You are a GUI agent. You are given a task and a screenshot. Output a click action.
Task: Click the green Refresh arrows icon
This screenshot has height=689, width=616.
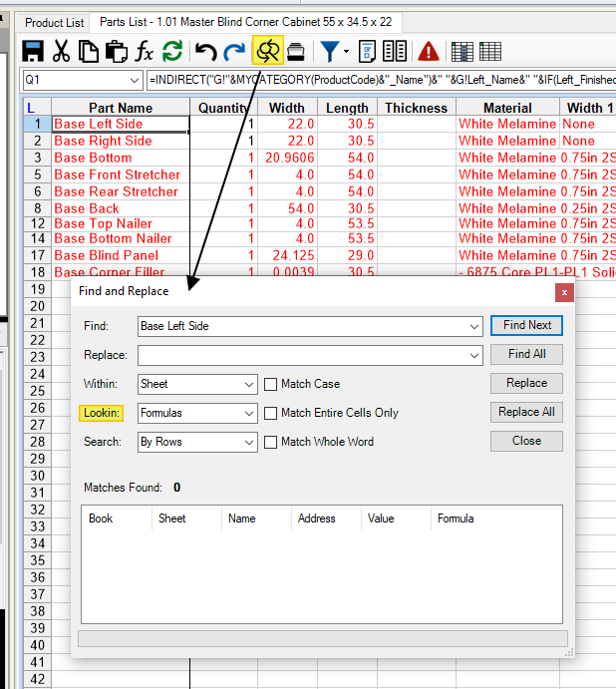(x=172, y=51)
